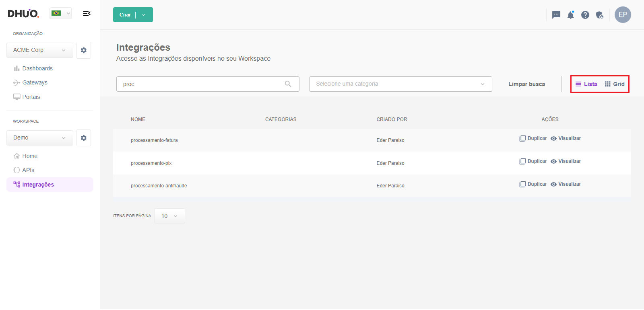Open processamento-antifraude integration
Viewport: 644px width, 310px height.
[159, 186]
